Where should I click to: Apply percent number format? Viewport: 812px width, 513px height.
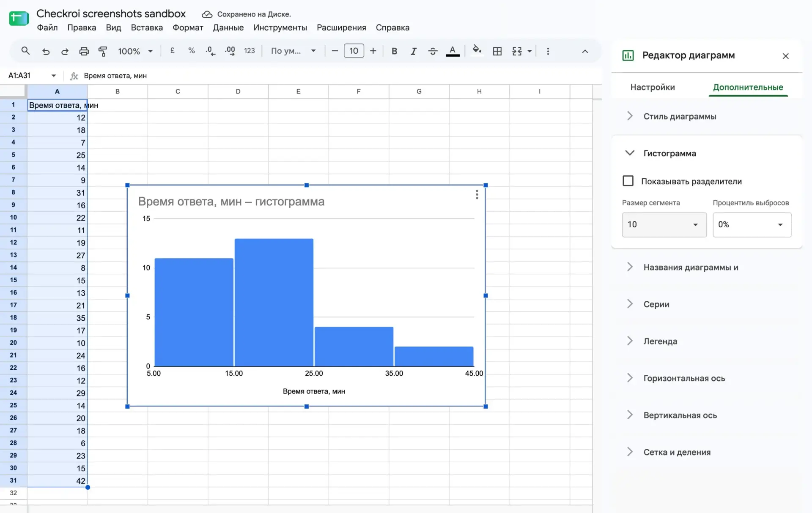click(192, 51)
